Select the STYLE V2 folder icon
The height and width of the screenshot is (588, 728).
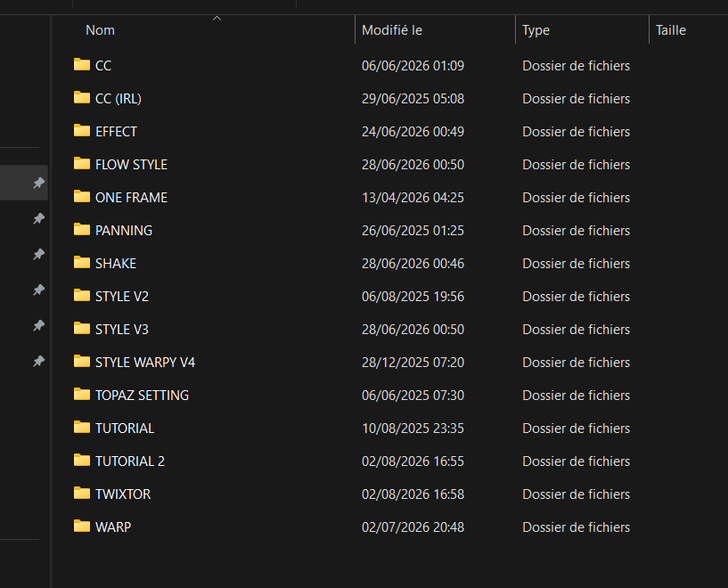tap(82, 295)
